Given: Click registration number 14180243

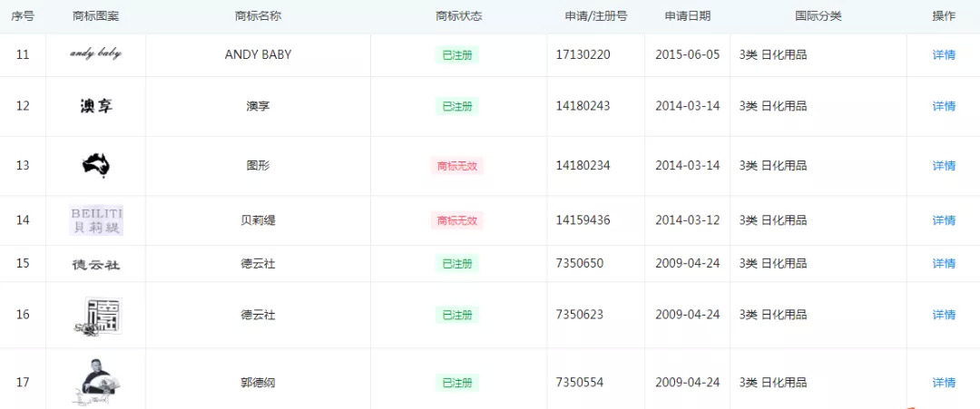Looking at the screenshot, I should (583, 106).
